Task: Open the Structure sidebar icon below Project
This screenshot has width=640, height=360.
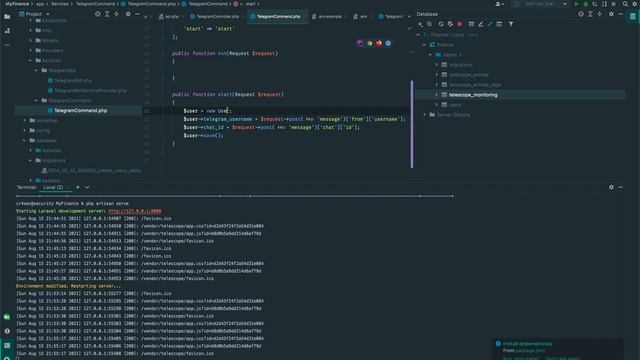Action: (x=7, y=31)
